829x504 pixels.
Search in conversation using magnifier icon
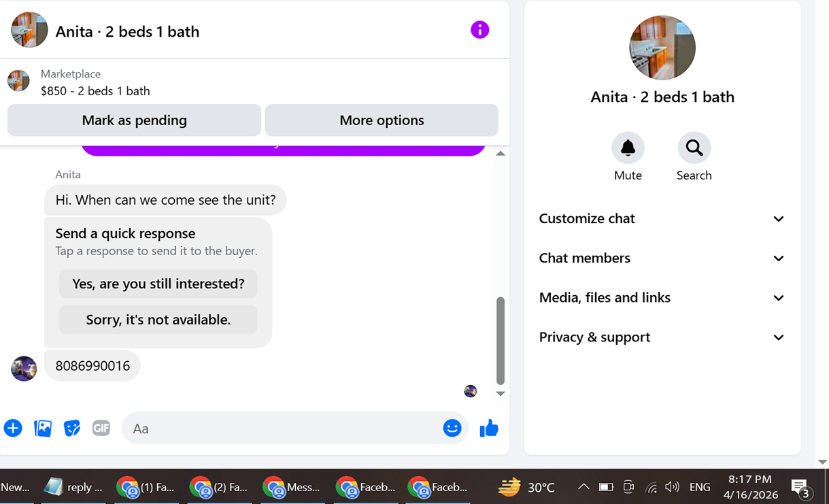pyautogui.click(x=694, y=148)
